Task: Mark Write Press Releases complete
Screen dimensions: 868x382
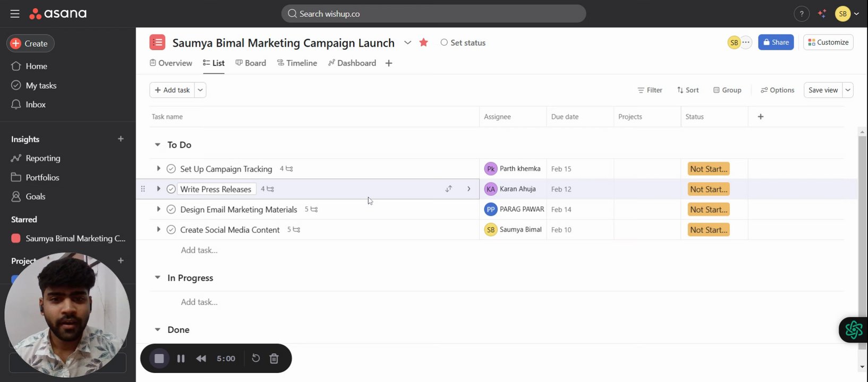Action: 171,189
